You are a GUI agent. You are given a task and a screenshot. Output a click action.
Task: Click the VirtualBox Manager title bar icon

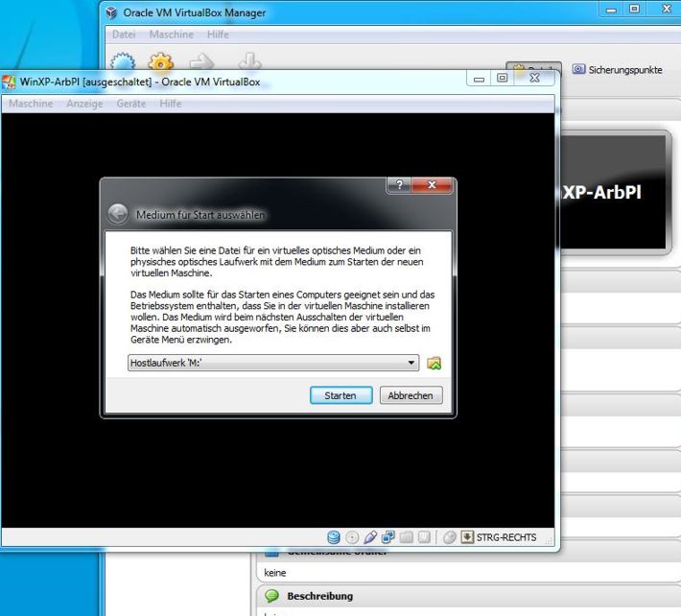click(x=111, y=12)
